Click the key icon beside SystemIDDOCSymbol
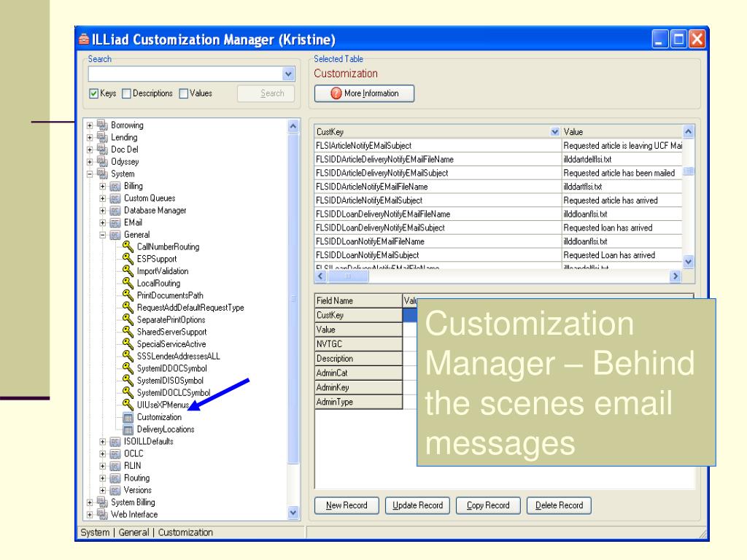The width and height of the screenshot is (747, 560). 128,367
